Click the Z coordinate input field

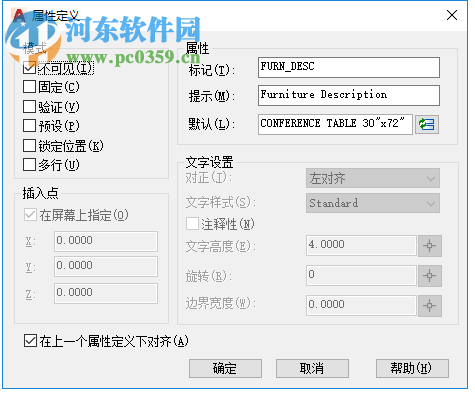click(x=106, y=293)
